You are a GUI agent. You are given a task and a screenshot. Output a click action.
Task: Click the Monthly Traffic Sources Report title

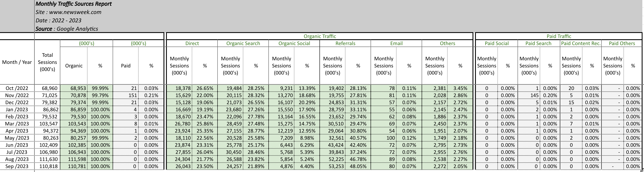pyautogui.click(x=73, y=4)
